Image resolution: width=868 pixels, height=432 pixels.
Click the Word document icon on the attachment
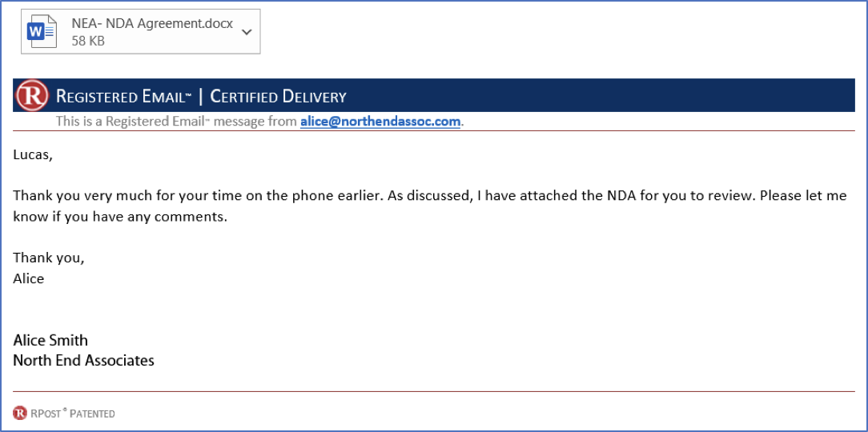42,31
